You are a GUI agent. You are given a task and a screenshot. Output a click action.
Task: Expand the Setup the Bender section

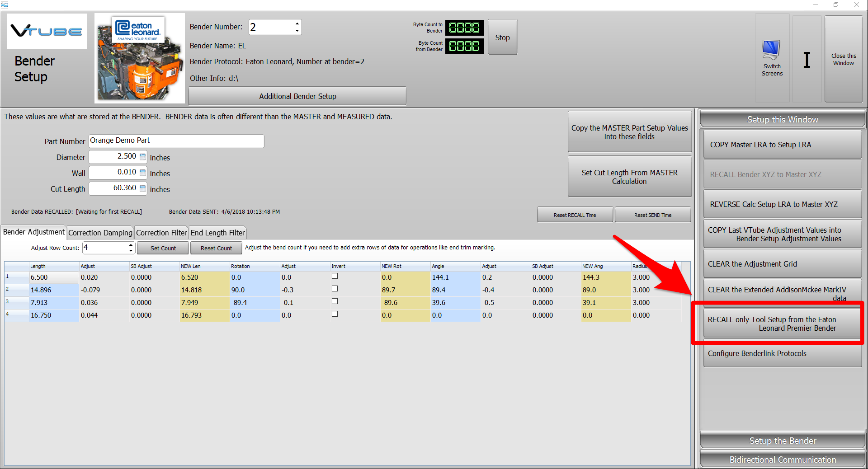pos(782,441)
